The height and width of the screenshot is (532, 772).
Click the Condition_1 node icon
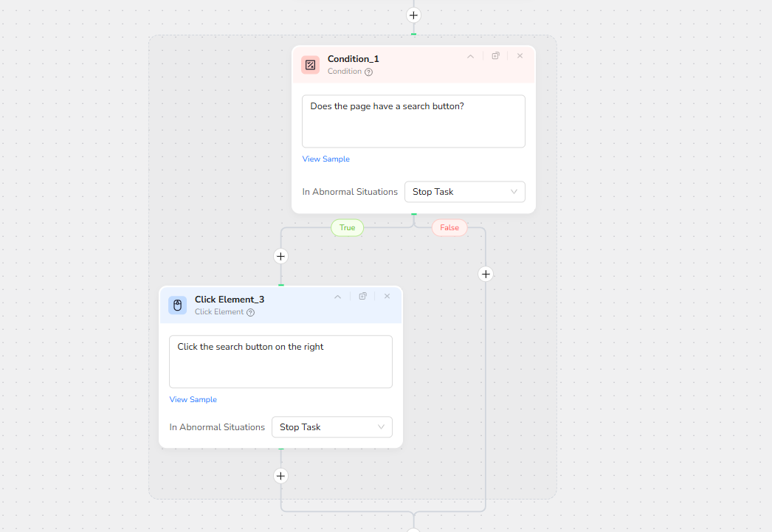310,65
